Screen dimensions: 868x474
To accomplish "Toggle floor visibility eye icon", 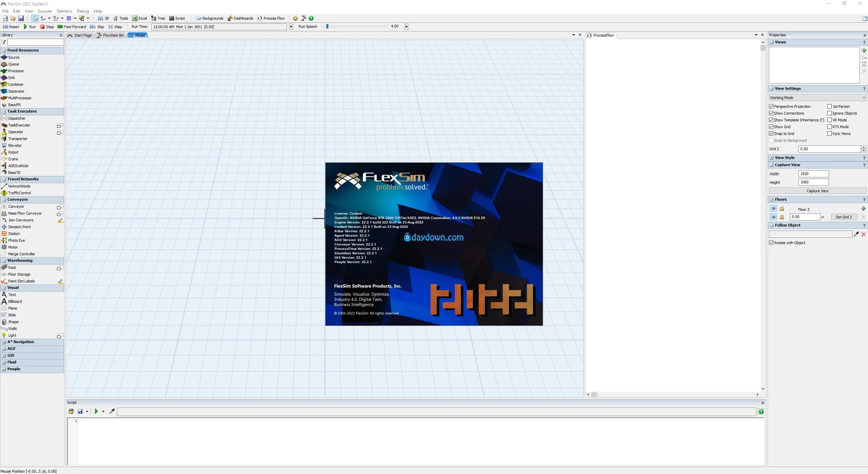I will [773, 217].
